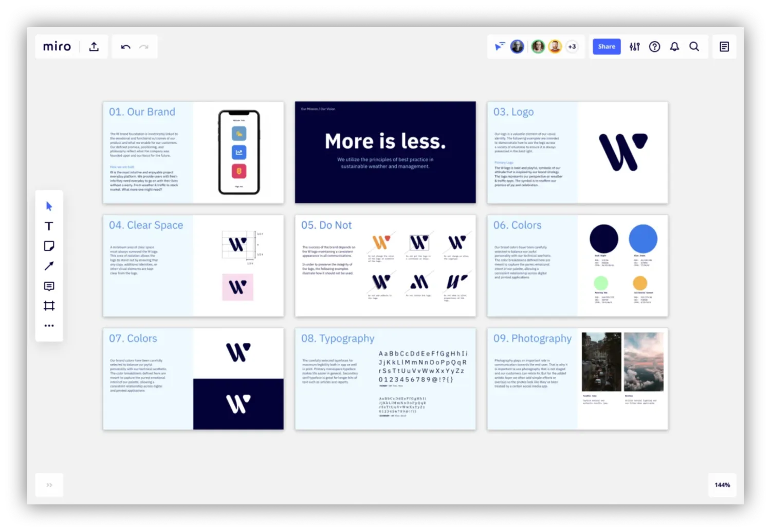Click the light green color circle
The width and height of the screenshot is (771, 532).
point(601,283)
